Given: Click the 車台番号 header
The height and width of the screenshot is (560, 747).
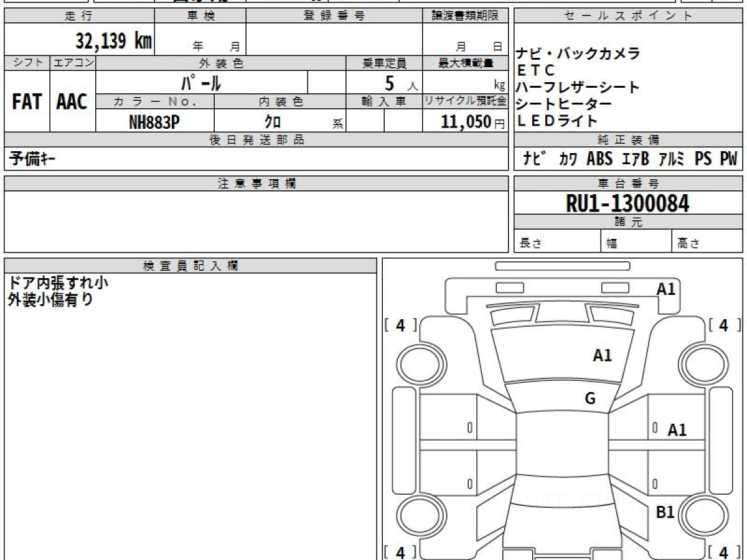Looking at the screenshot, I should (x=629, y=184).
